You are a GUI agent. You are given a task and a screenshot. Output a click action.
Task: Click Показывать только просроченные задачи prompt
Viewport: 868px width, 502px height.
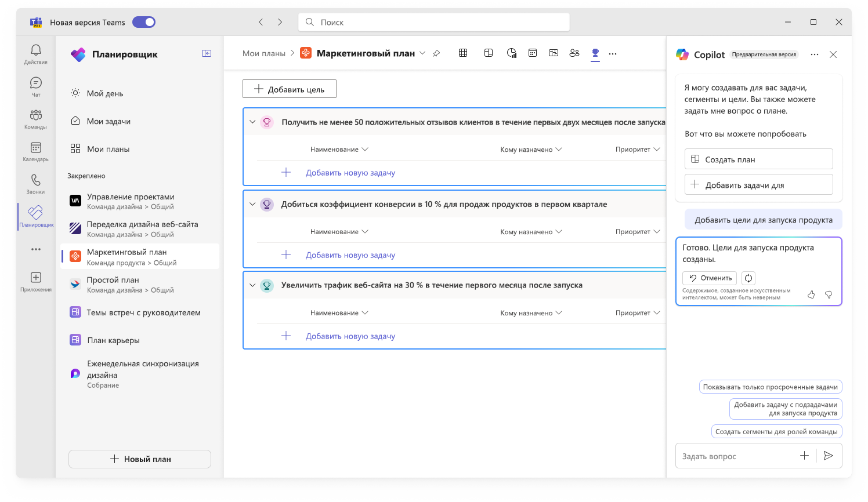(x=771, y=387)
